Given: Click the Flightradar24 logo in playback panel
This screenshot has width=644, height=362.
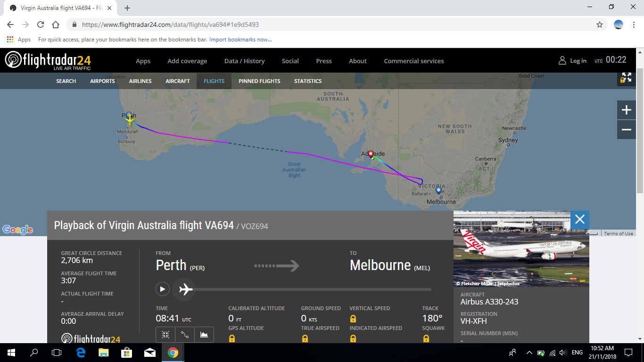Looking at the screenshot, I should tap(91, 338).
